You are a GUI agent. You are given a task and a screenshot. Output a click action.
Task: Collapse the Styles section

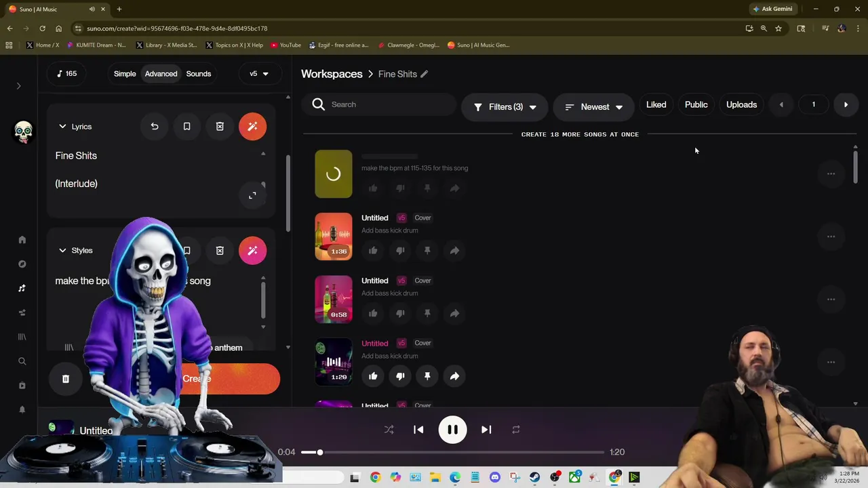(x=62, y=251)
